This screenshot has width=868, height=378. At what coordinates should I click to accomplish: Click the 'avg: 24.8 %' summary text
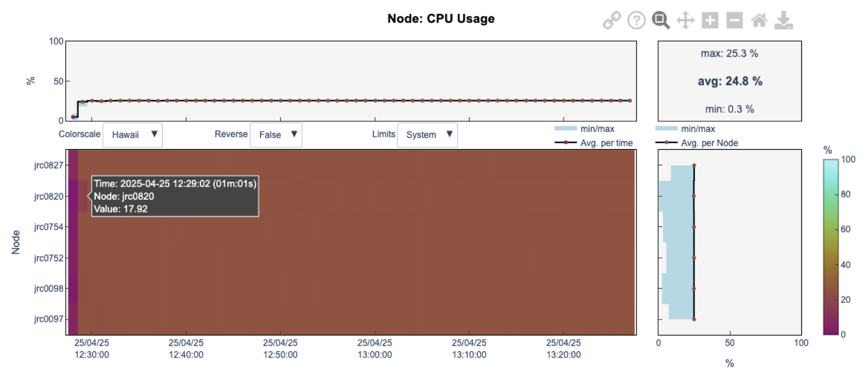(729, 81)
